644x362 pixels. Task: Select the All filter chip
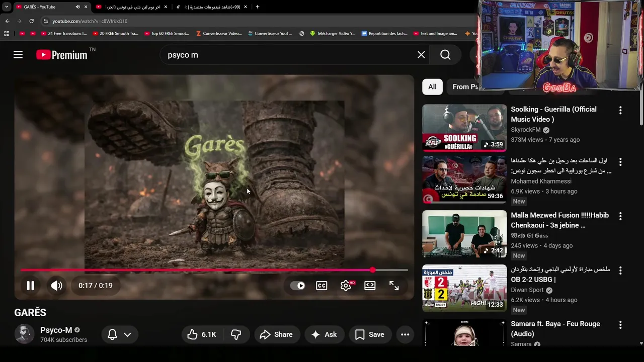pyautogui.click(x=432, y=86)
